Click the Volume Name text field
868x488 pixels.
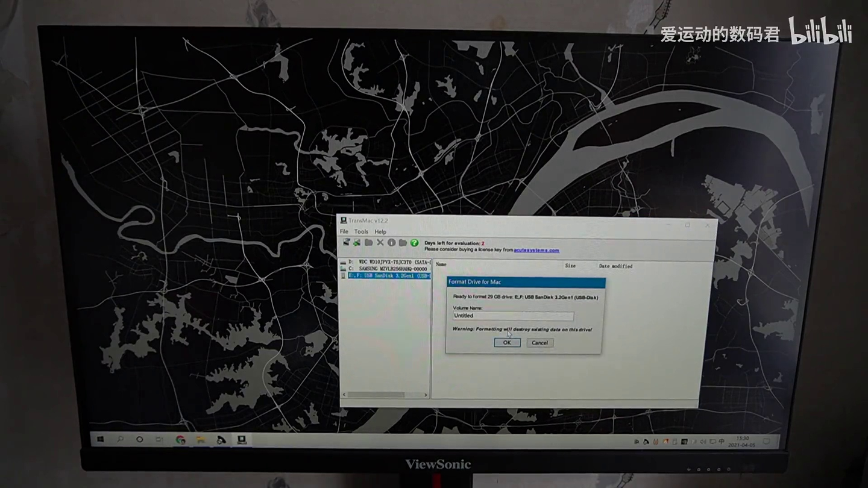coord(513,316)
